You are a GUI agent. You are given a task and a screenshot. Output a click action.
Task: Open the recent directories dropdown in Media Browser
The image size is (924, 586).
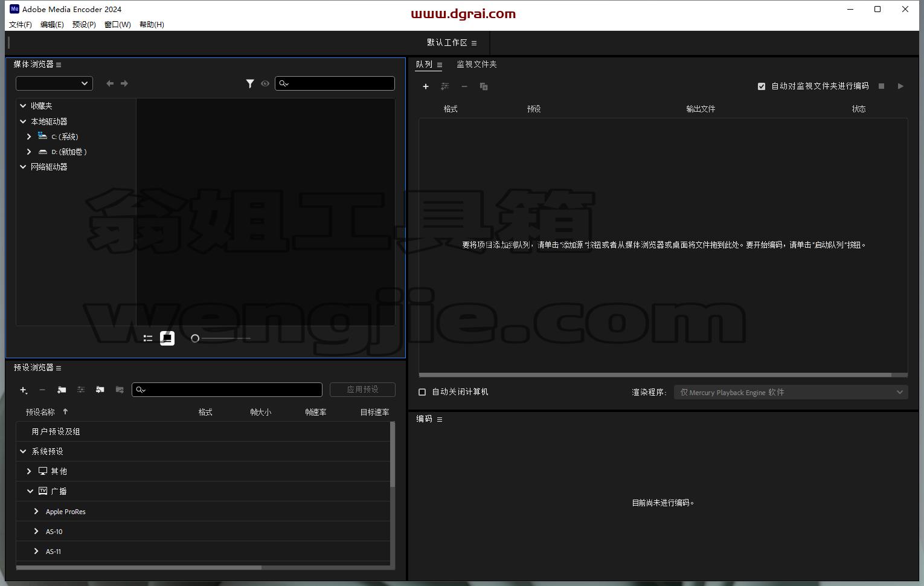click(x=54, y=83)
